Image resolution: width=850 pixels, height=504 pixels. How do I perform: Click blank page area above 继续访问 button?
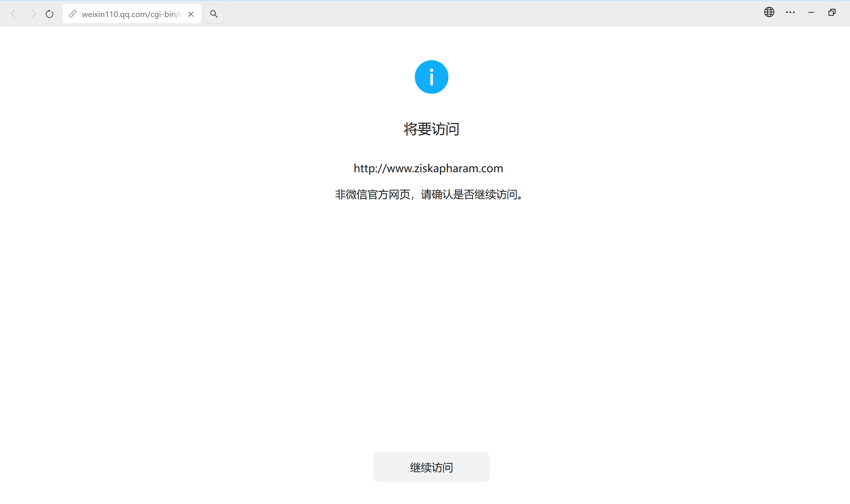click(x=431, y=340)
